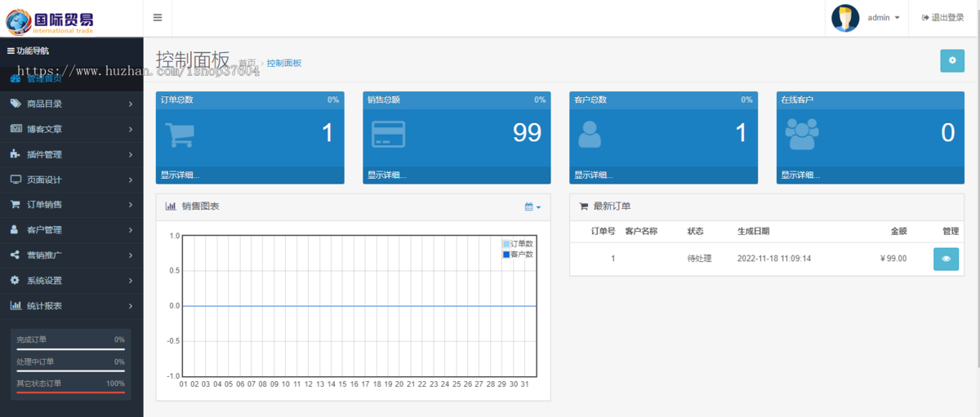Click the admin avatar picture

[845, 18]
